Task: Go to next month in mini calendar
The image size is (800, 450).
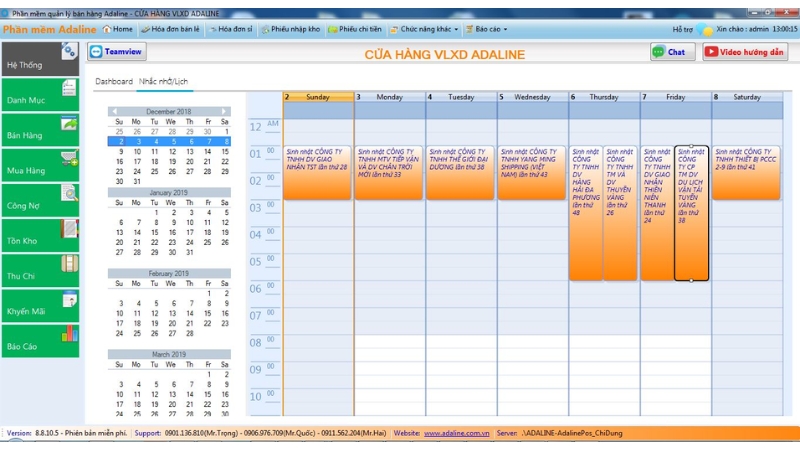Action: tap(225, 111)
